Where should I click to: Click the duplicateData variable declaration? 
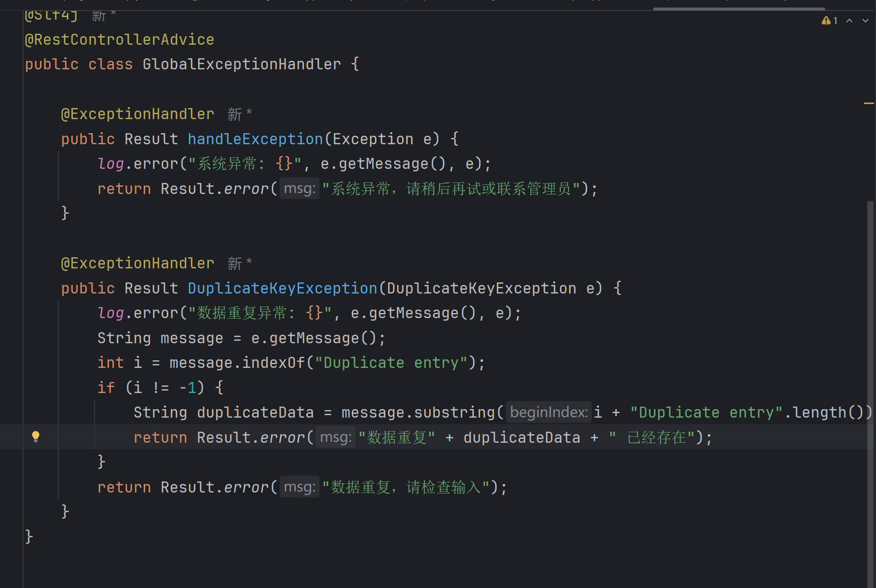coord(255,413)
